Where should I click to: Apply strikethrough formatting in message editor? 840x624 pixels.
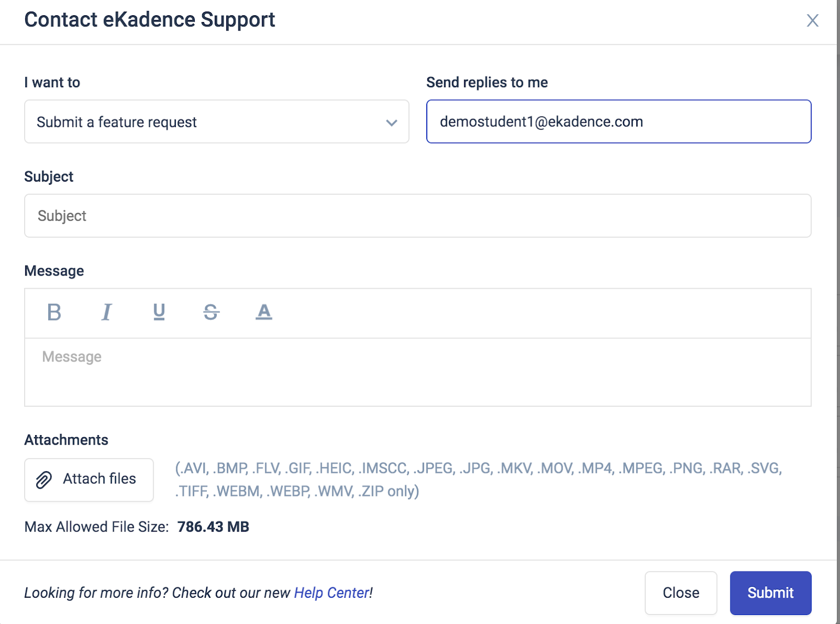coord(211,312)
